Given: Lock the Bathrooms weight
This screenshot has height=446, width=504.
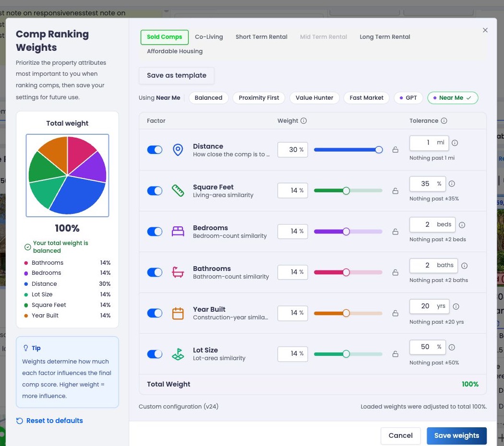Looking at the screenshot, I should [x=396, y=272].
